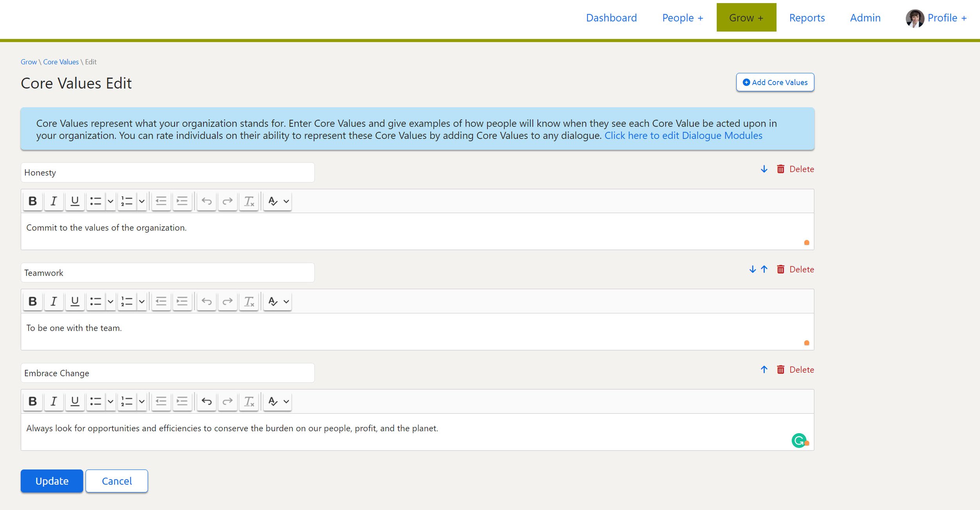Decrease indent in Honesty editor
This screenshot has height=510, width=980.
pyautogui.click(x=161, y=201)
